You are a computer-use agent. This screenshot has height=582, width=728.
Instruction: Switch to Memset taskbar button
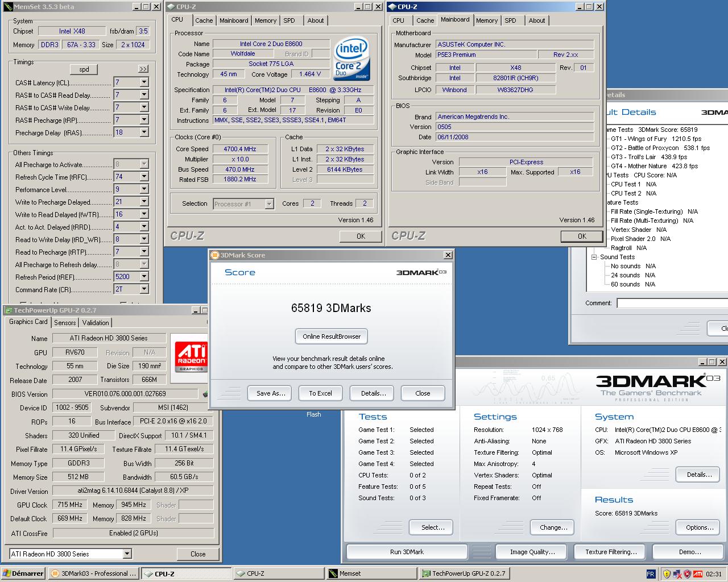click(371, 573)
